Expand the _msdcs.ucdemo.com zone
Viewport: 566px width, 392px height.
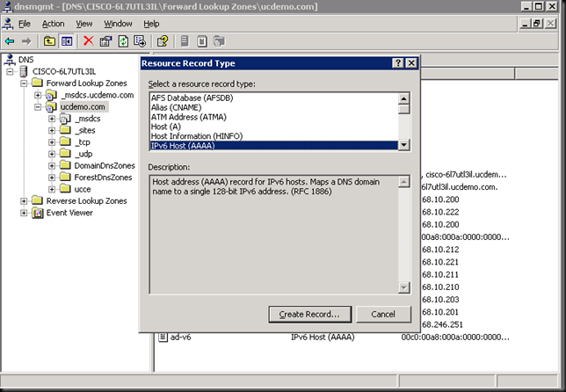38,95
